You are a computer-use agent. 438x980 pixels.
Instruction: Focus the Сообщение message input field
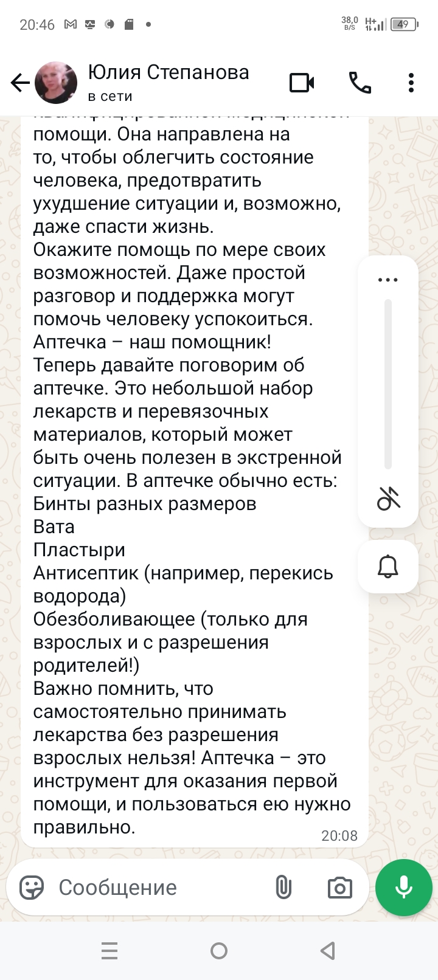(x=158, y=888)
